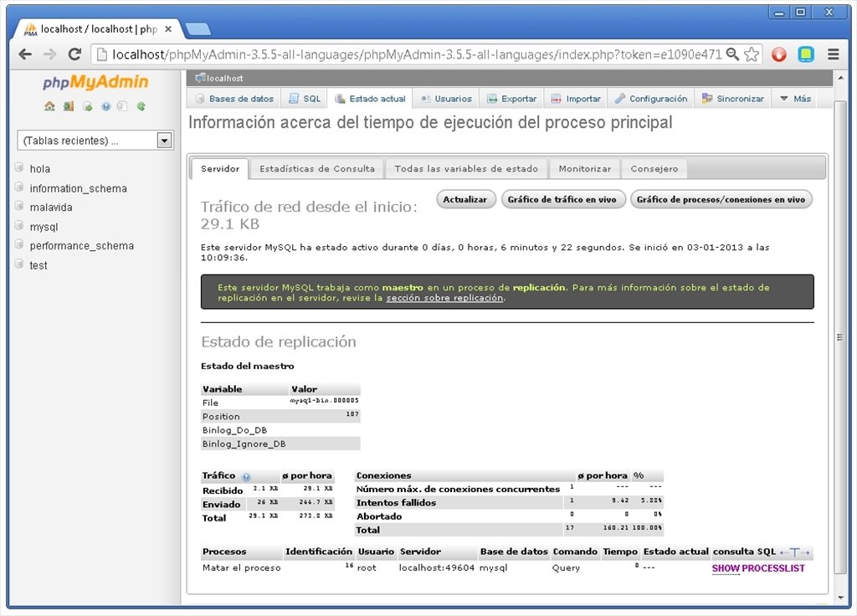Open the performance_schema database
This screenshot has height=616, width=857.
pos(81,246)
